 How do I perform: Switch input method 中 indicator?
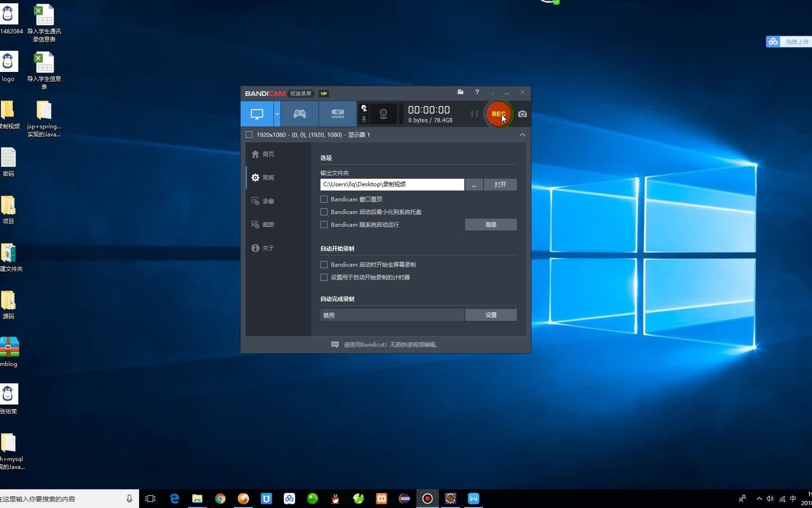[793, 499]
